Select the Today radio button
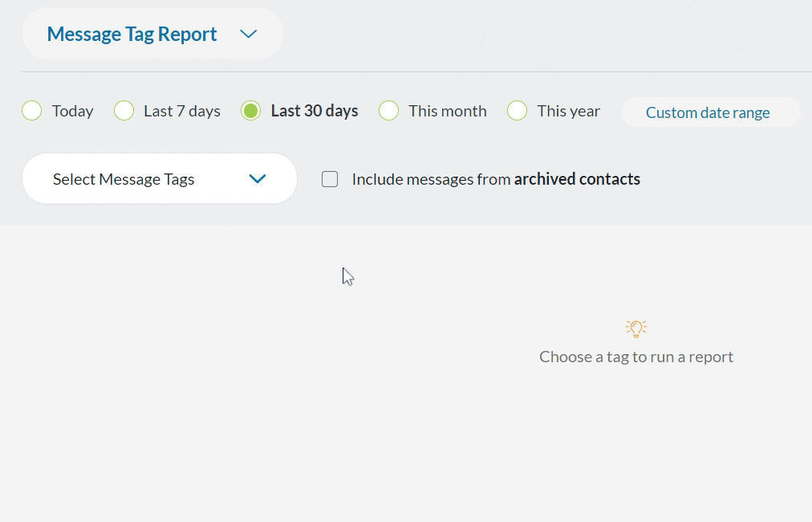The image size is (812, 522). 31,111
